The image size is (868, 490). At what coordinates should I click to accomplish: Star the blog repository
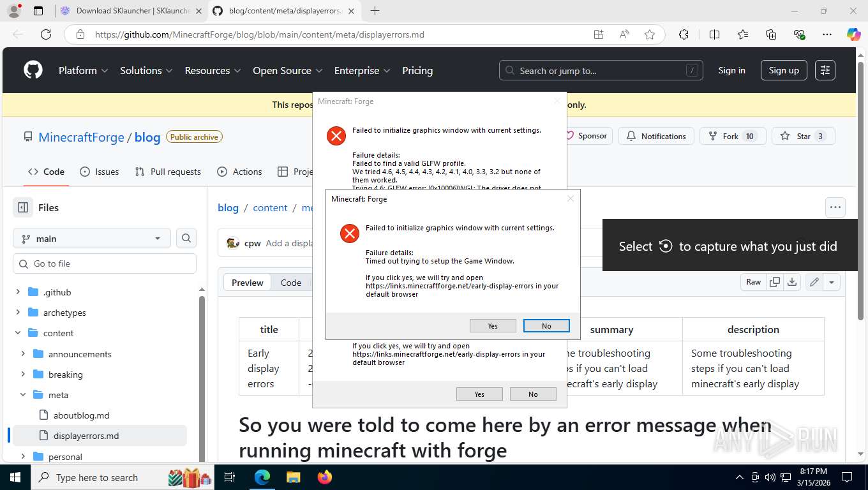click(803, 136)
